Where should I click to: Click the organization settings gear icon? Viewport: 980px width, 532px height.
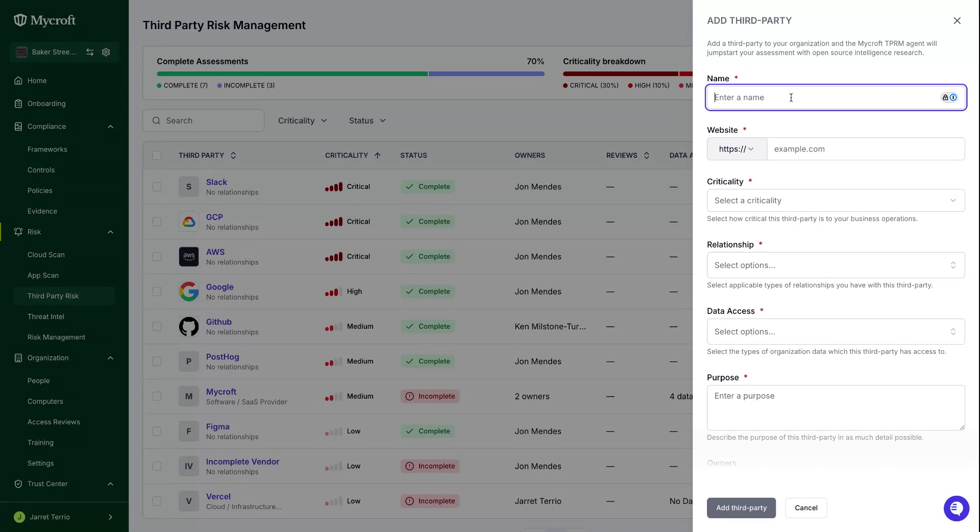[106, 52]
